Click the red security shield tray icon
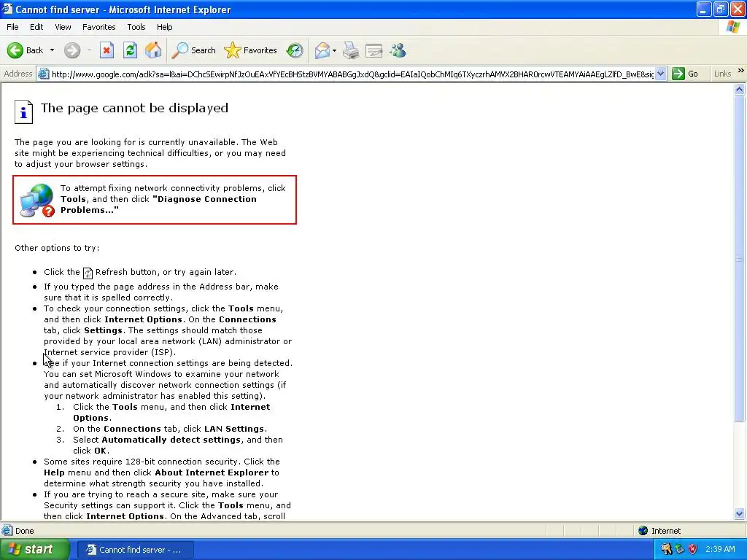 coord(693,549)
